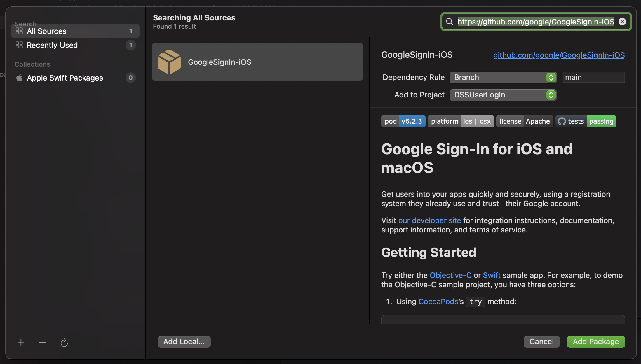This screenshot has height=364, width=641.
Task: Select Recently Used in the sidebar
Action: (75, 45)
